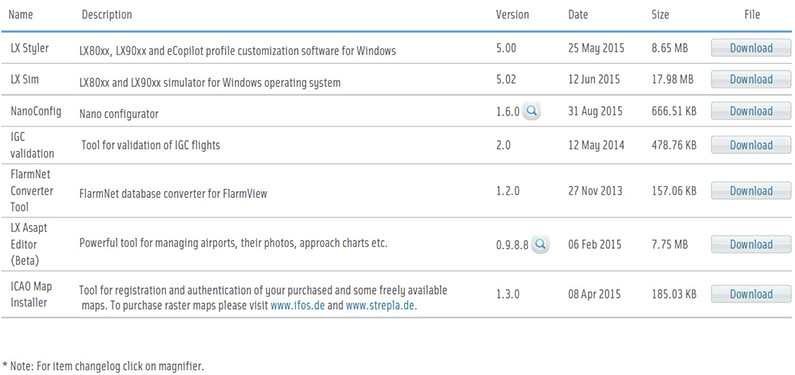Image resolution: width=795 pixels, height=375 pixels.
Task: Click the Name column header
Action: click(21, 15)
